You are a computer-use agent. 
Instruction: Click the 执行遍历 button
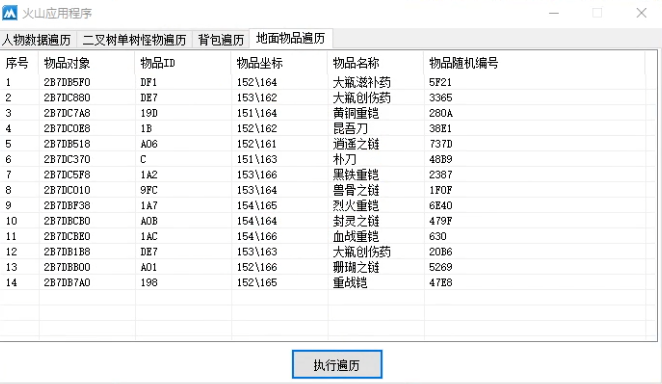[337, 365]
